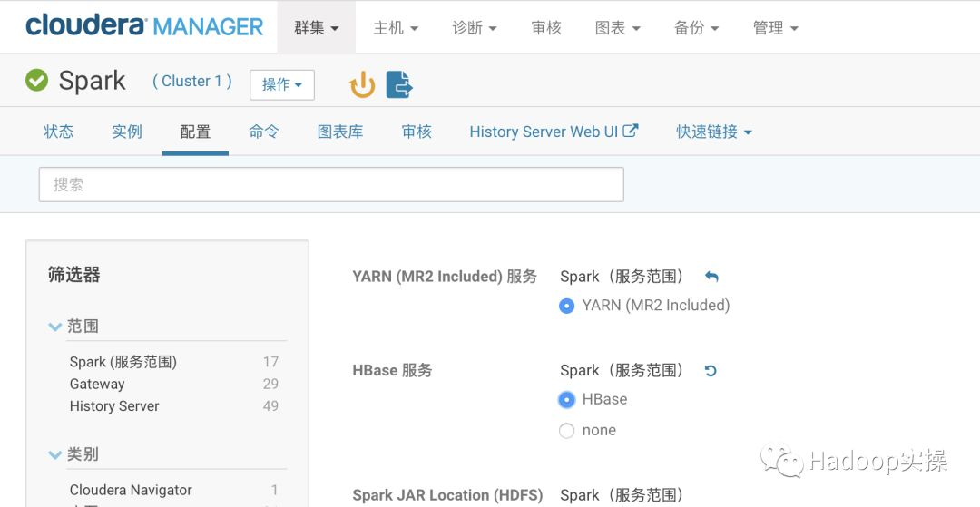Image resolution: width=980 pixels, height=507 pixels.
Task: Click the external link icon beside History Server Web UI
Action: click(x=631, y=131)
